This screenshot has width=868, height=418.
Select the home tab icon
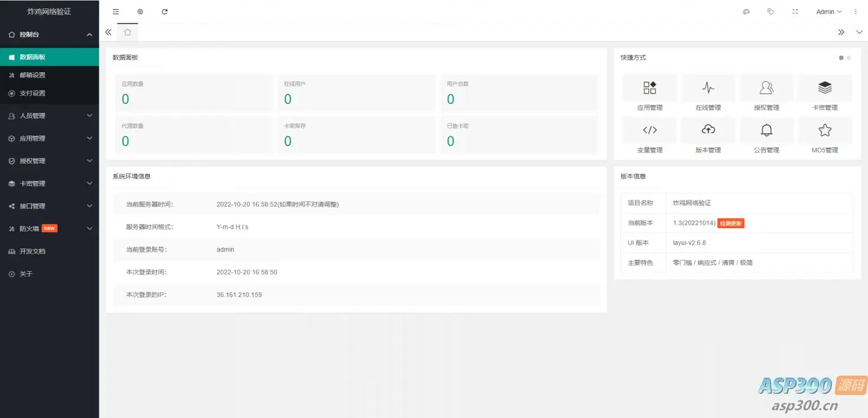click(x=128, y=32)
